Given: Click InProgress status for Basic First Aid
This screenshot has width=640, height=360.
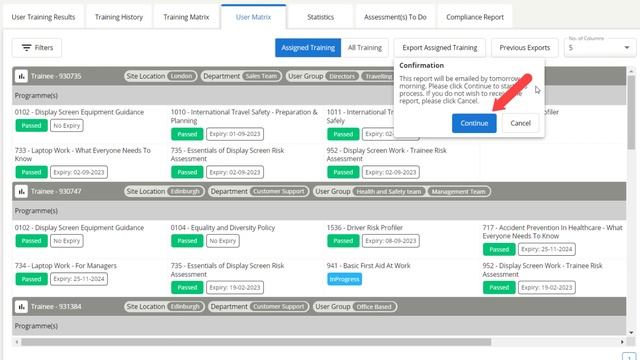Looking at the screenshot, I should click(x=344, y=279).
